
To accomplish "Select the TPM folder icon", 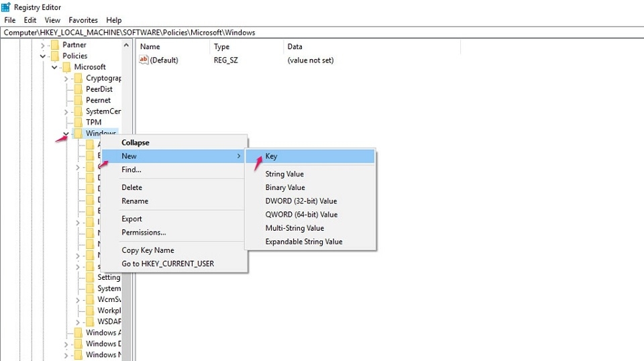I will coord(78,122).
